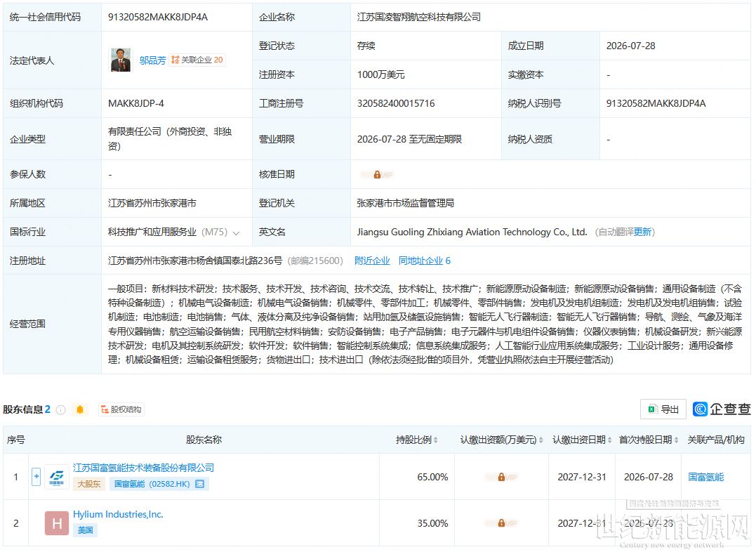The image size is (756, 552).
Task: Click 营业期限 2026-07-28 至无固定期限
Action: point(409,140)
